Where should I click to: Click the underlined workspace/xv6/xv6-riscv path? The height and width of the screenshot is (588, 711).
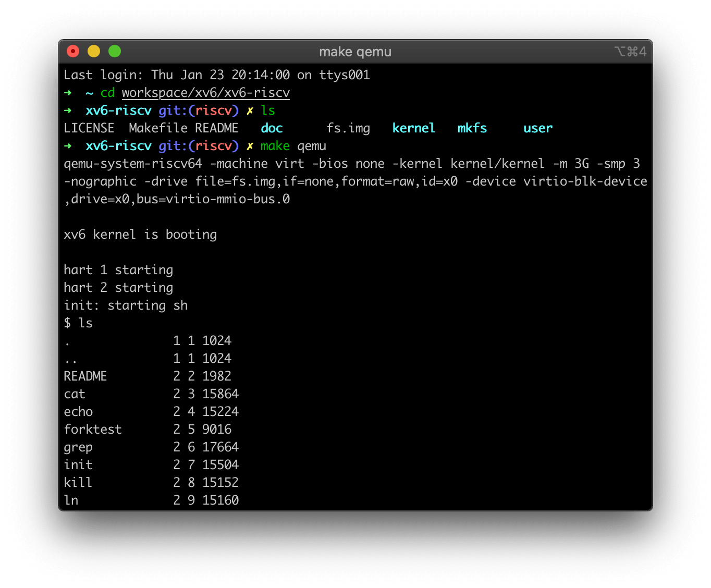click(205, 93)
